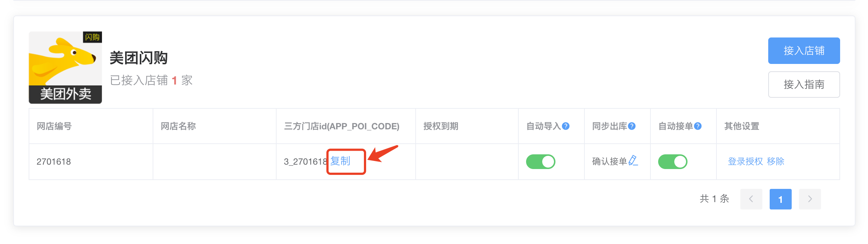
Task: Open help icon beside 自动导入
Action: 566,126
